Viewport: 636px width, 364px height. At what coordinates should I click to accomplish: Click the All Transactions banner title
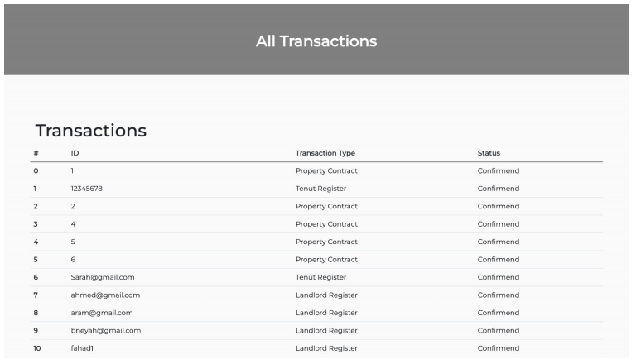pos(316,41)
